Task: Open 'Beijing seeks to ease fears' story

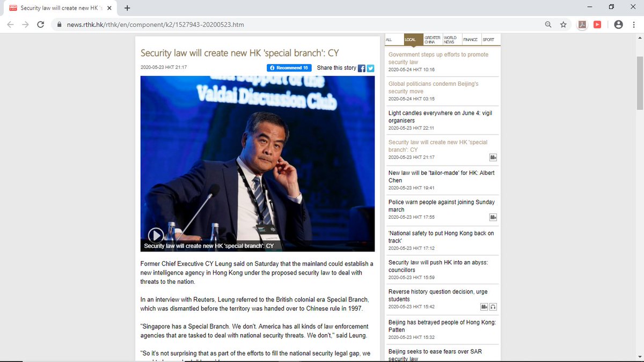Action: pyautogui.click(x=436, y=355)
